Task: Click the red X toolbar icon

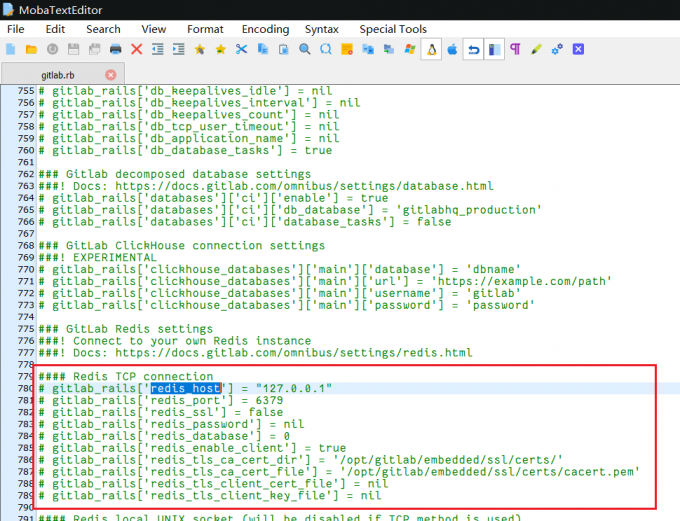Action: pos(137,49)
